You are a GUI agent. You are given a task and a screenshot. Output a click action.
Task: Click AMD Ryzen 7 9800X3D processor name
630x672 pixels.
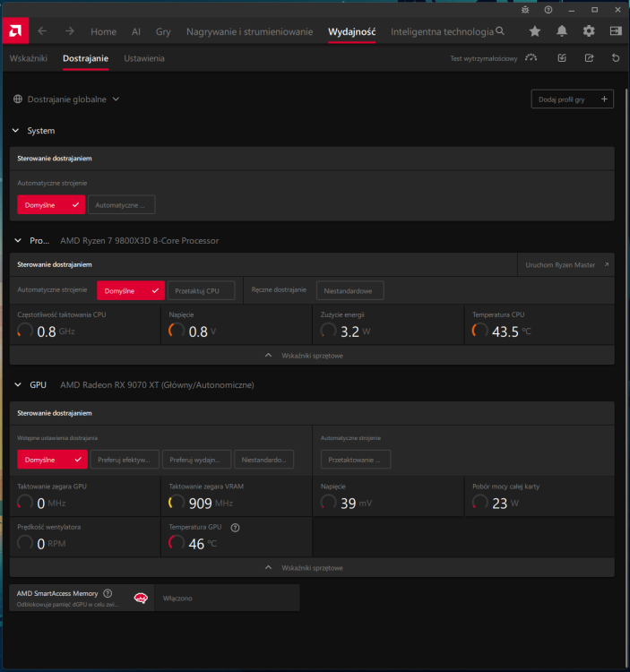pos(139,241)
